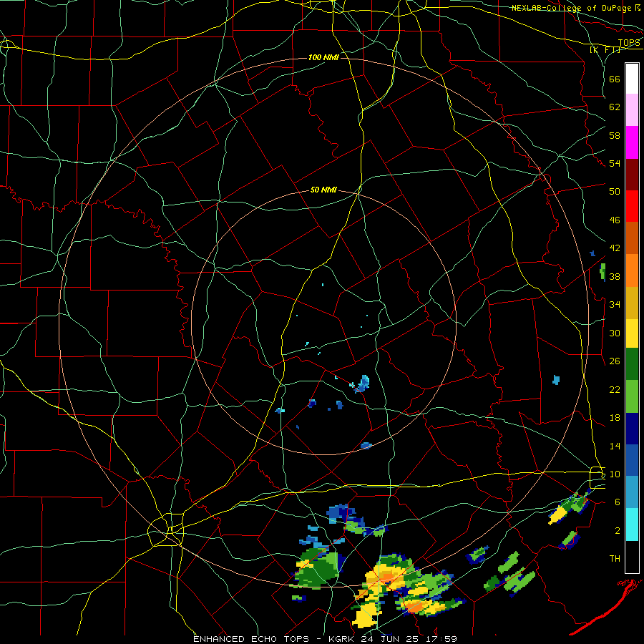This screenshot has width=644, height=644.
Task: Select the magenta swatch in the color scale
Action: pyautogui.click(x=632, y=142)
